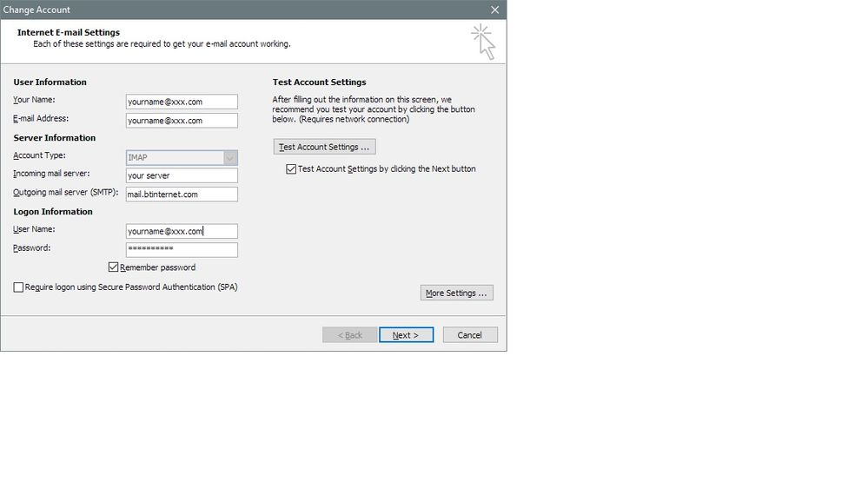
Task: Click the Change Account title bar text
Action: click(x=36, y=10)
